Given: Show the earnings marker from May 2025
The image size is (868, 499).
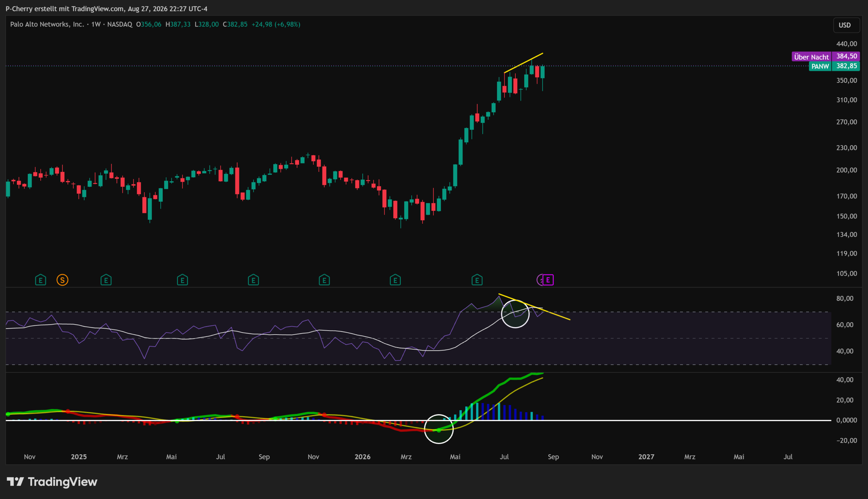Looking at the screenshot, I should tap(182, 280).
